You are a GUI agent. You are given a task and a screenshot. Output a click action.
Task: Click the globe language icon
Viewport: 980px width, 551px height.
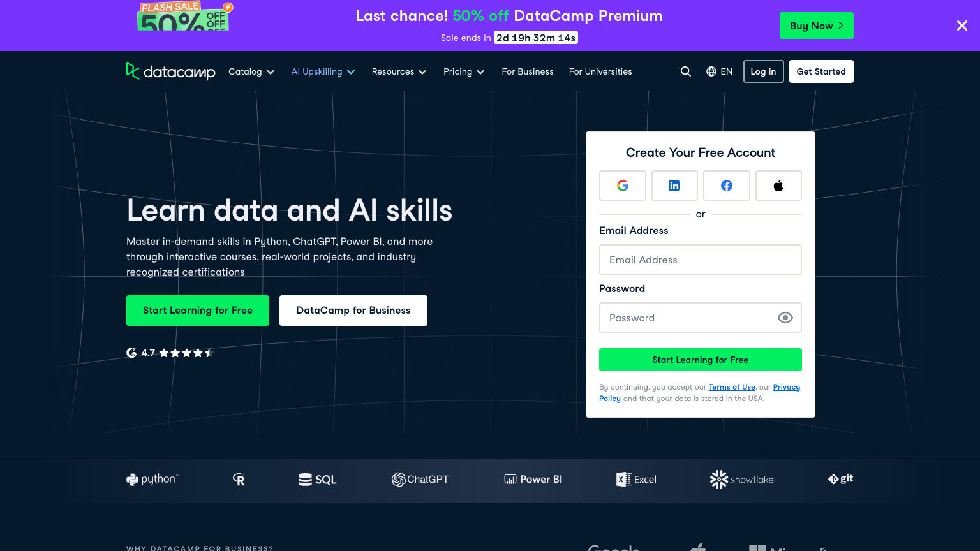coord(711,71)
